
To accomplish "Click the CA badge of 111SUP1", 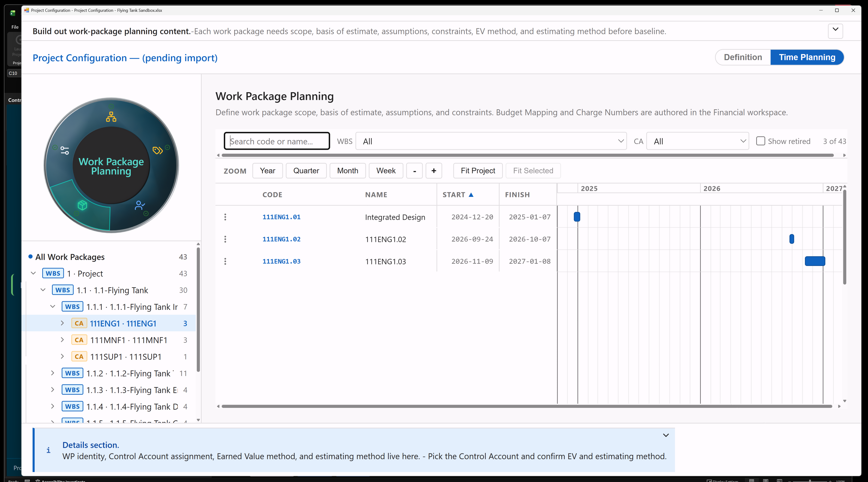I will click(x=79, y=357).
